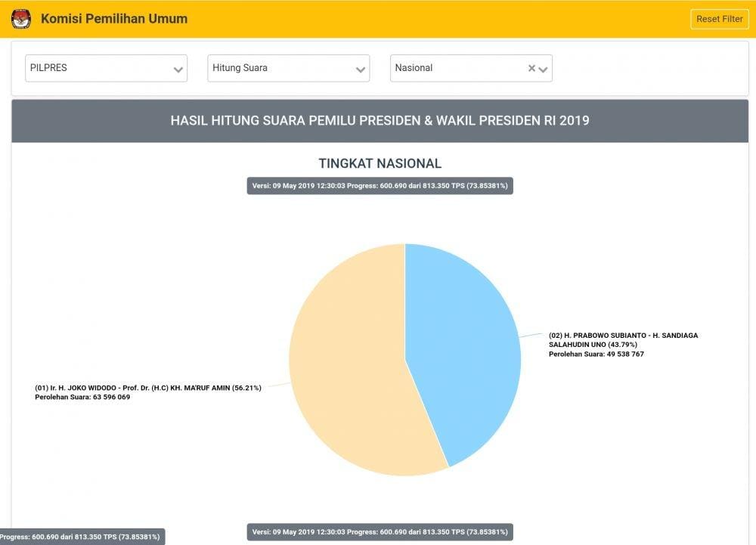
Task: Click the vote count 49 538 767
Action: click(596, 354)
